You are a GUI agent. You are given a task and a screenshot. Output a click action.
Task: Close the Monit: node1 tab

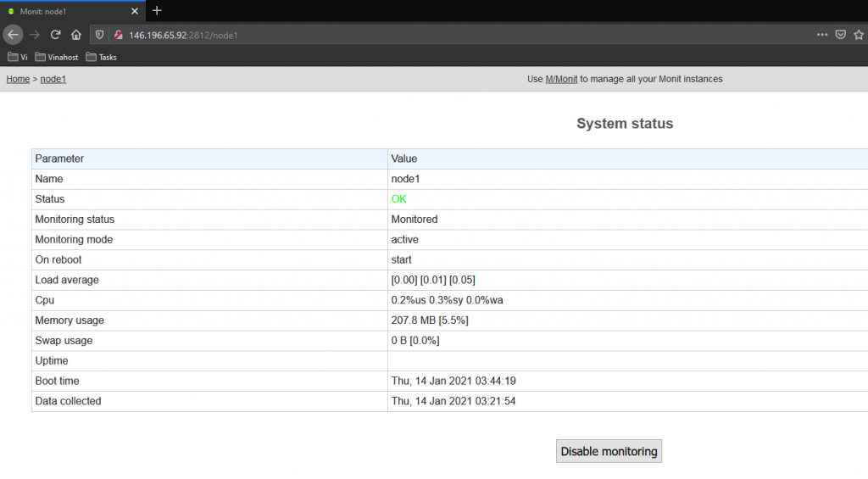point(136,11)
